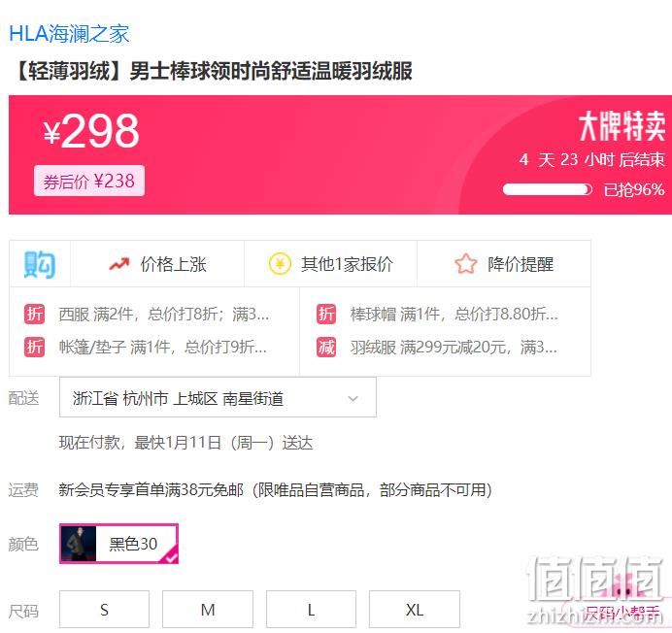Expand the delivery address dropdown arrow
The width and height of the screenshot is (672, 633).
tap(353, 398)
